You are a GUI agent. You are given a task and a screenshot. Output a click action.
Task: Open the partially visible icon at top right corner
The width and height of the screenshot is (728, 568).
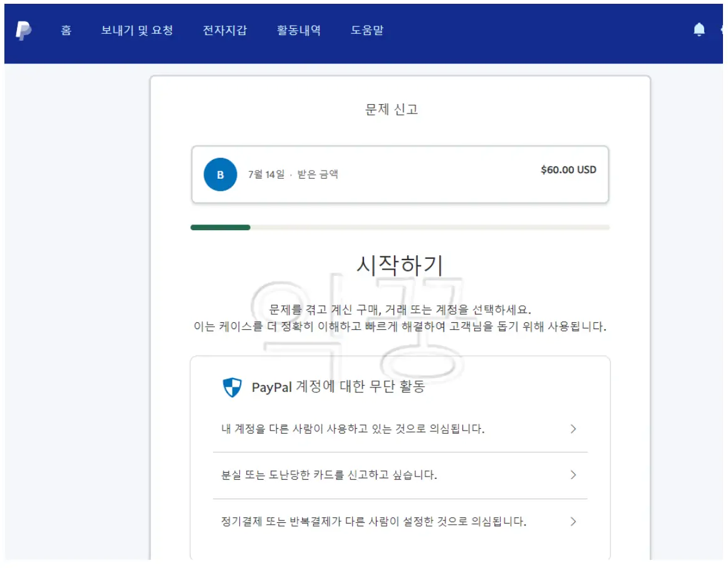click(x=723, y=29)
